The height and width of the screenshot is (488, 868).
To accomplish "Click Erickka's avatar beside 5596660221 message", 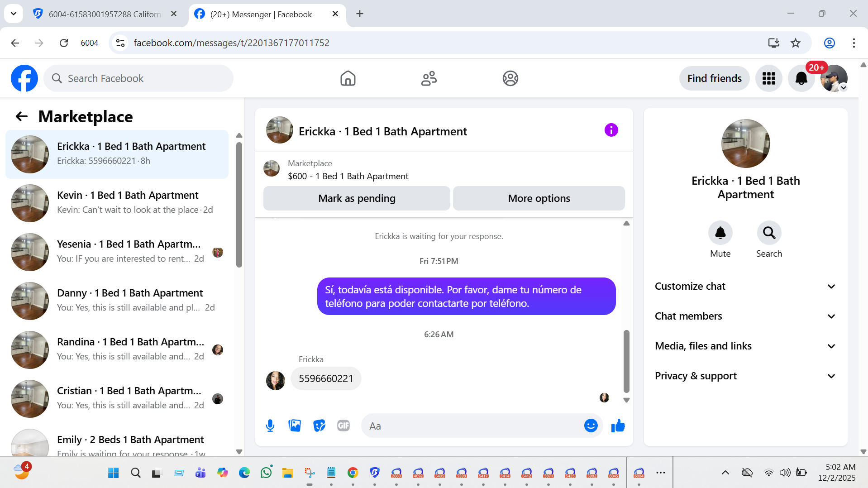I will pos(275,381).
